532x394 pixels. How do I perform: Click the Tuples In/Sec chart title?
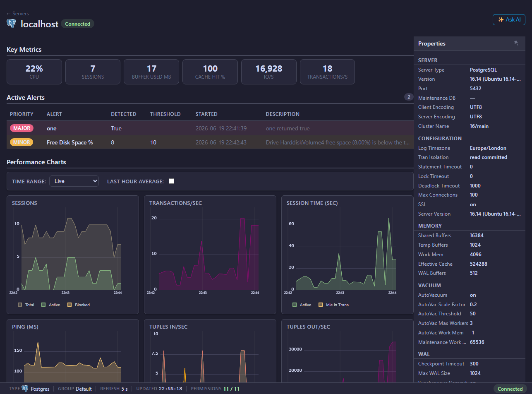pos(168,327)
